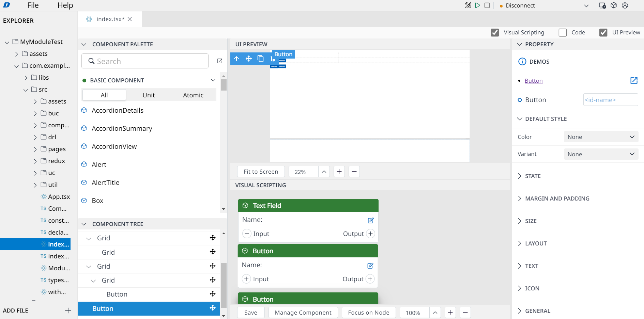The height and width of the screenshot is (319, 644).
Task: Expand the pages folder in explorer
Action: tap(35, 149)
